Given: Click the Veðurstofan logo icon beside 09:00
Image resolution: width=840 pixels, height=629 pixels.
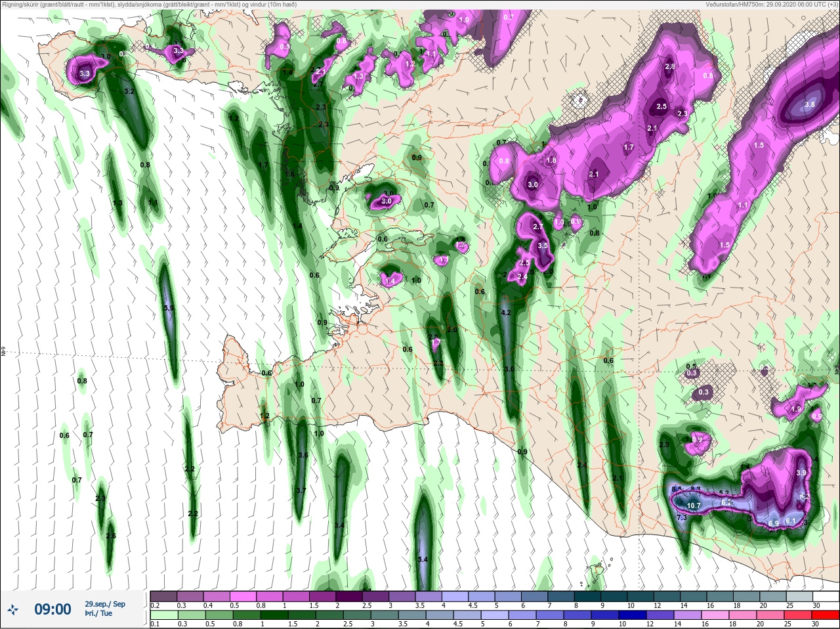Looking at the screenshot, I should point(13,610).
